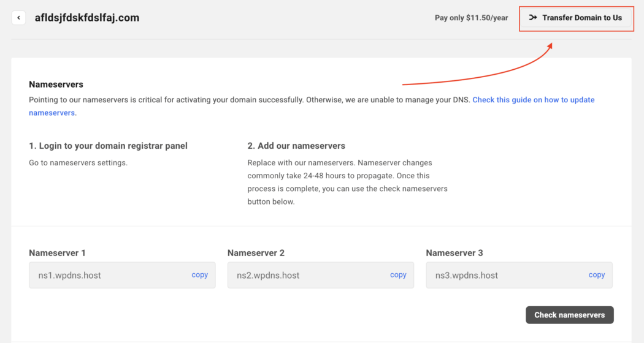Click the Check nameservers button
The width and height of the screenshot is (644, 343).
570,315
